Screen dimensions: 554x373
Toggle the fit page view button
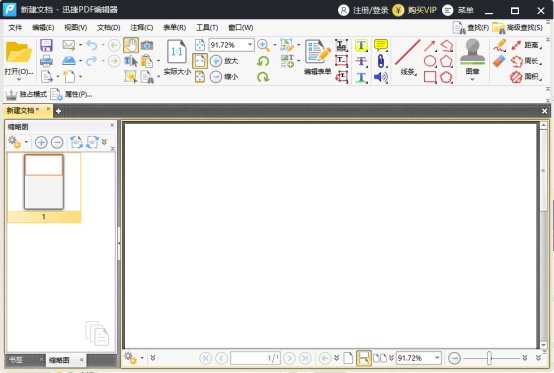(x=200, y=61)
